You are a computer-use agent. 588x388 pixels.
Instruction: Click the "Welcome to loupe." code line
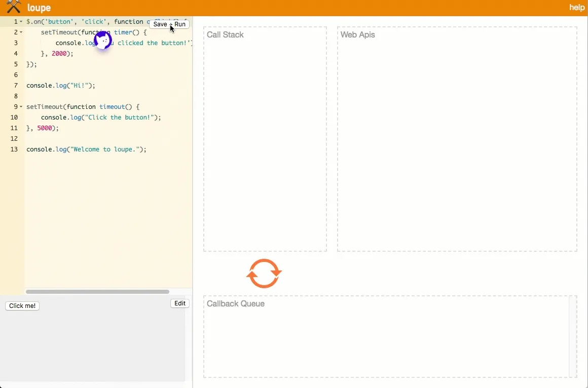tap(86, 149)
